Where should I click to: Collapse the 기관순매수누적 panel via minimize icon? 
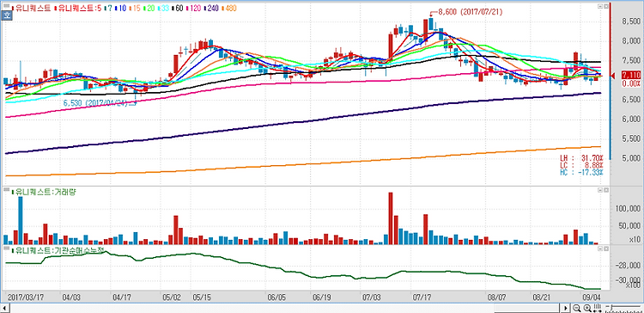pyautogui.click(x=600, y=249)
